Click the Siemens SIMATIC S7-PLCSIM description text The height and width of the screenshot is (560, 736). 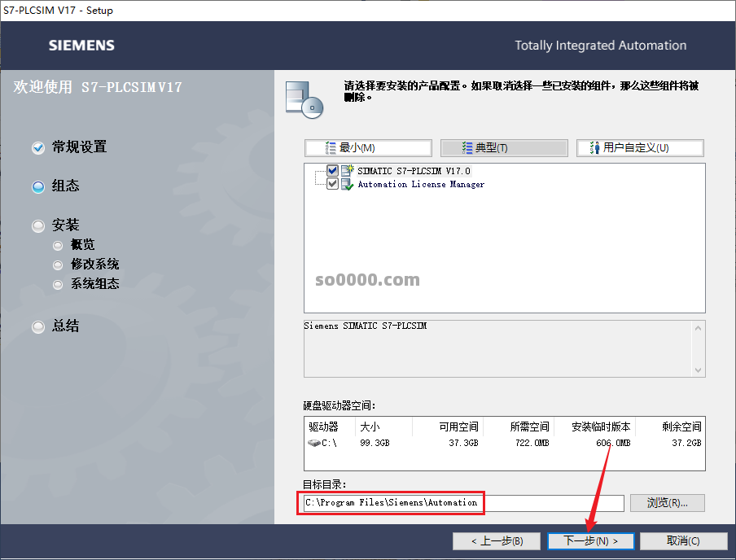(x=366, y=326)
